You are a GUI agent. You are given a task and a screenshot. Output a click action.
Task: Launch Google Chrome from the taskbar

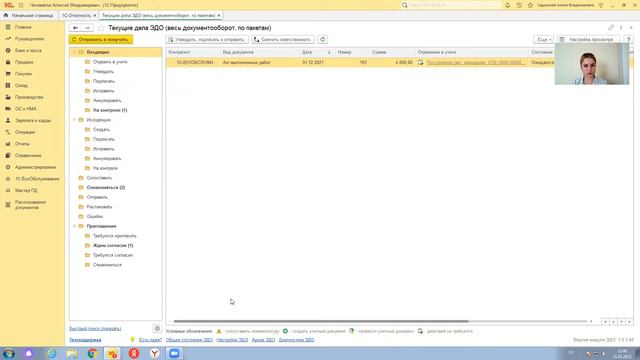(x=93, y=353)
